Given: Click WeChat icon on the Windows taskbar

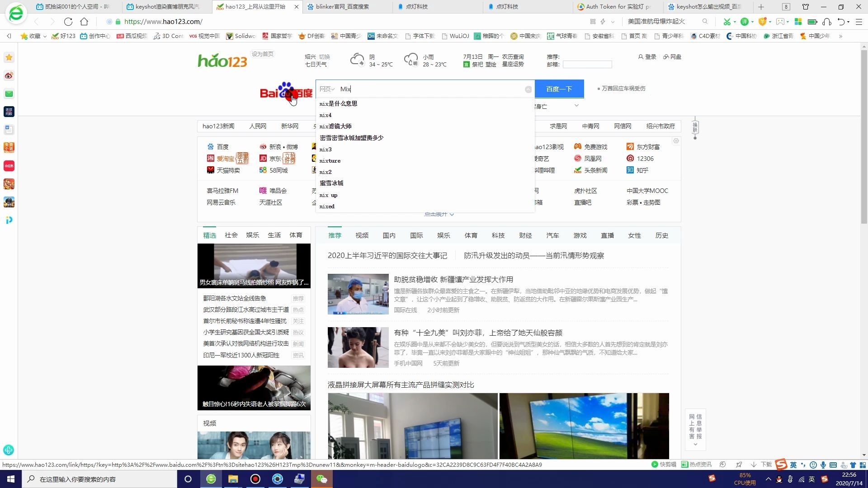Looking at the screenshot, I should (x=322, y=479).
